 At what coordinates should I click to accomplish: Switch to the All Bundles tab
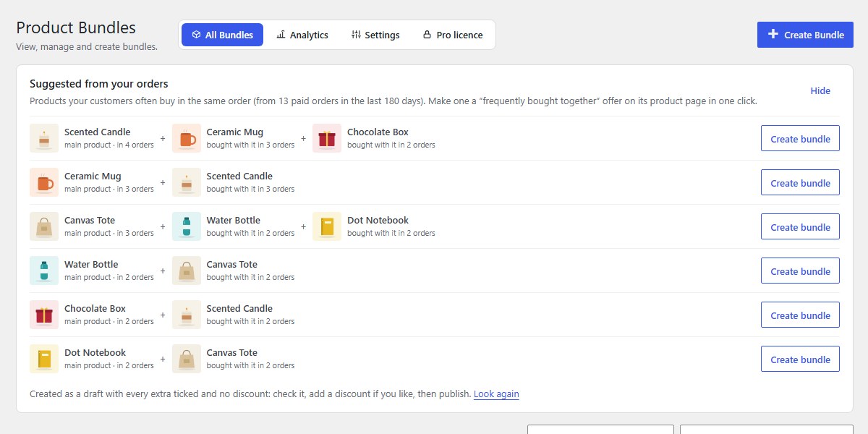click(223, 35)
